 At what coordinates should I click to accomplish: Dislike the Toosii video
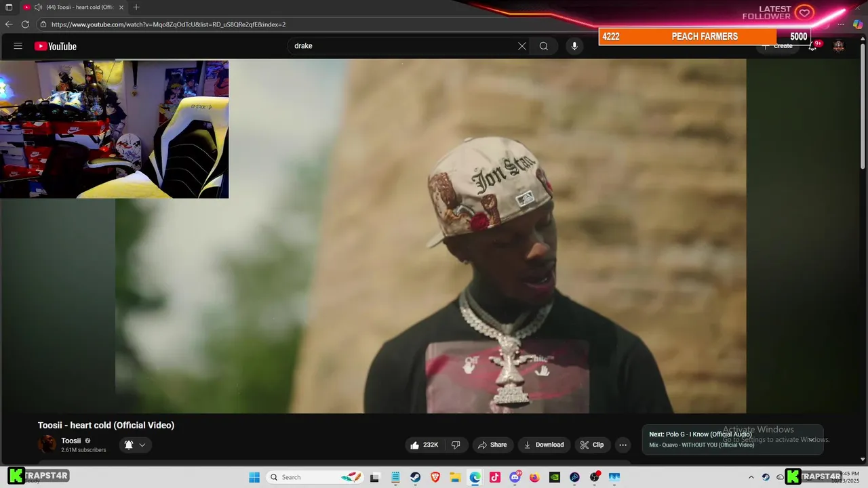click(x=456, y=445)
